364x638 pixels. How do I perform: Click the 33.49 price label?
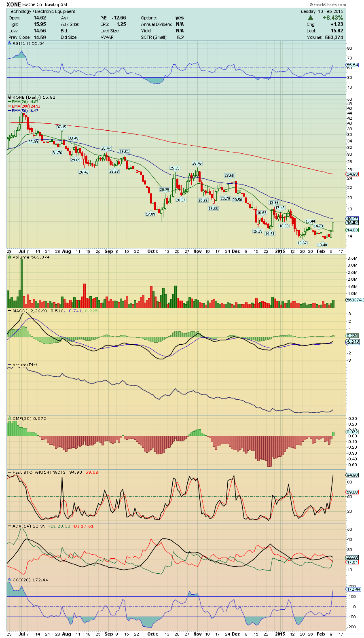pyautogui.click(x=73, y=138)
